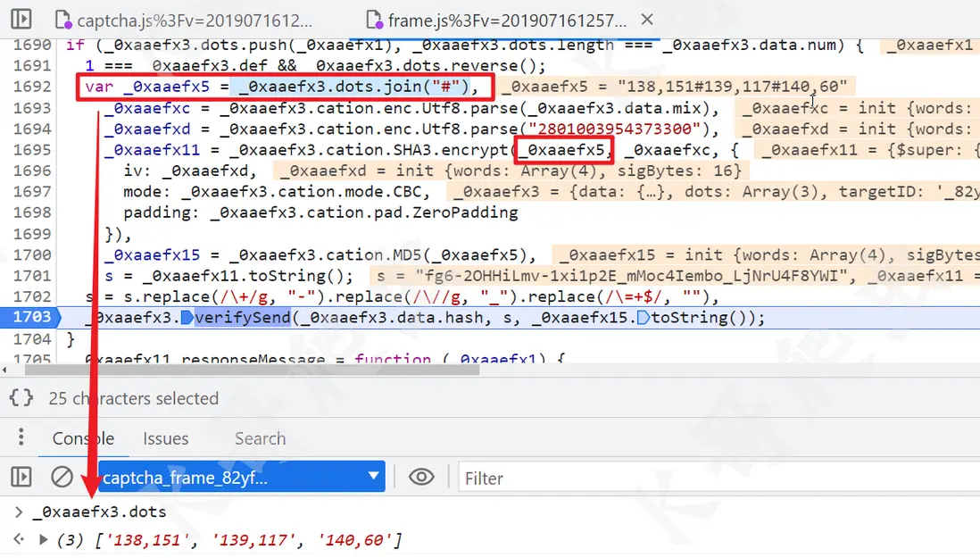Click line number 1701 in the gutter

tap(32, 276)
